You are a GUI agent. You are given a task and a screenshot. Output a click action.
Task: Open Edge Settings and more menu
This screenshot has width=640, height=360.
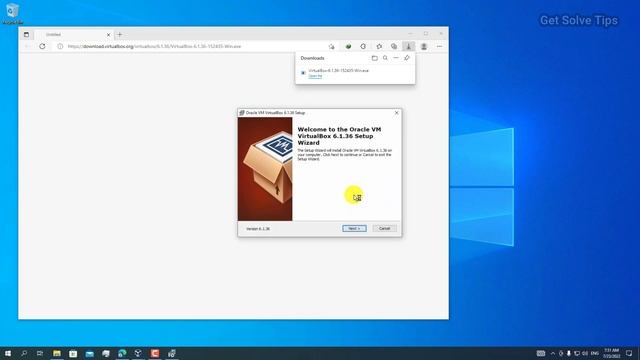440,47
